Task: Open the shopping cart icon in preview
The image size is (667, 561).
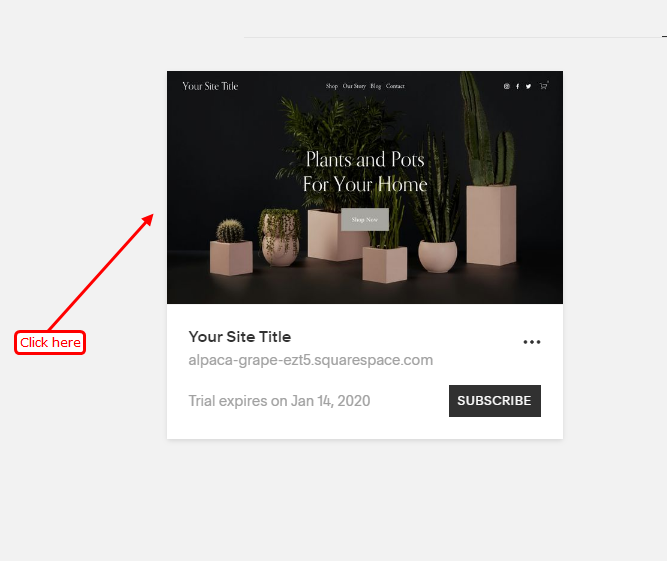Action: point(544,85)
